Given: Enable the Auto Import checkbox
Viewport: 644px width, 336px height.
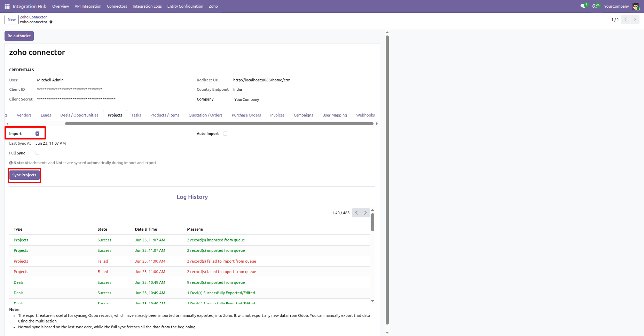Looking at the screenshot, I should pos(225,134).
